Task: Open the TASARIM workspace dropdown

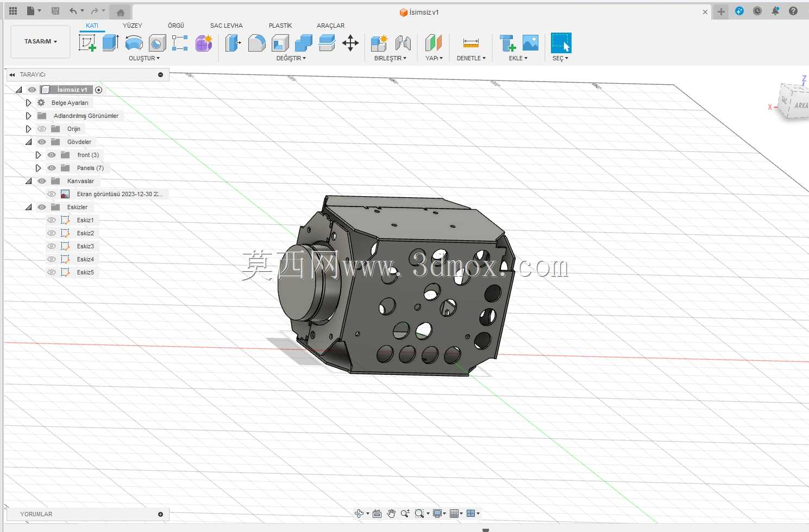Action: tap(40, 41)
